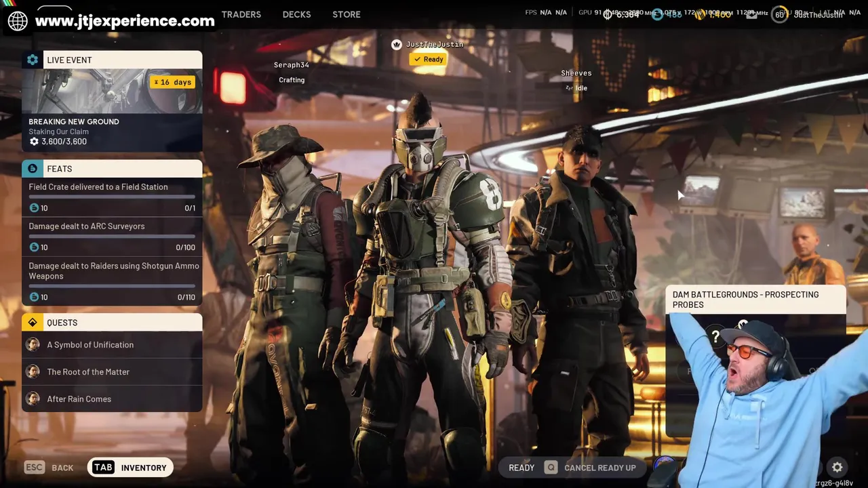Click the question mark map icon
Viewport: 868px width, 488px height.
tap(715, 335)
